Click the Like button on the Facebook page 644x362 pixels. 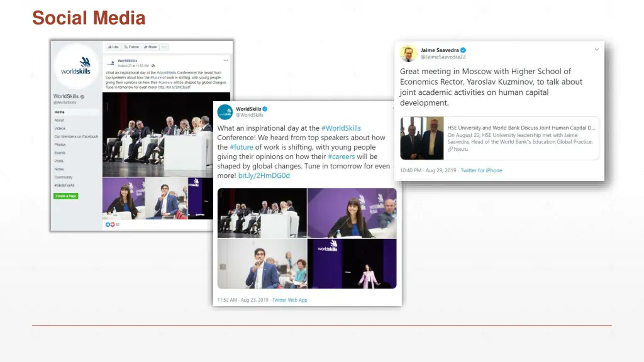(x=113, y=47)
